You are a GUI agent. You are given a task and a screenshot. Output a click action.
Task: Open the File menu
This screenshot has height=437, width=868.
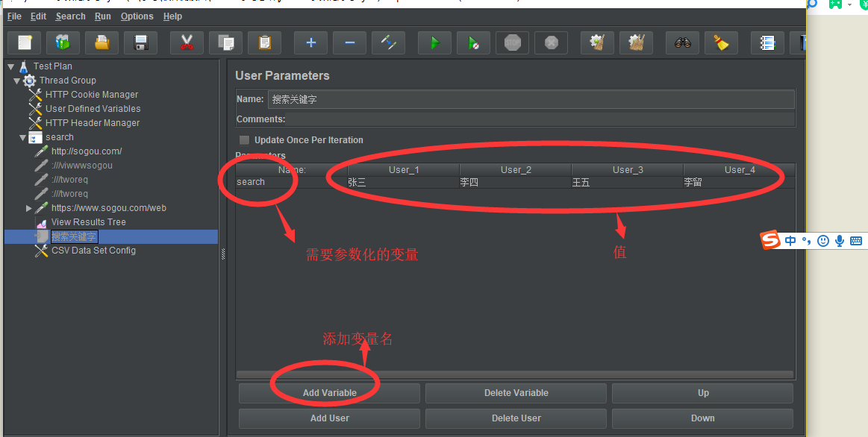14,16
